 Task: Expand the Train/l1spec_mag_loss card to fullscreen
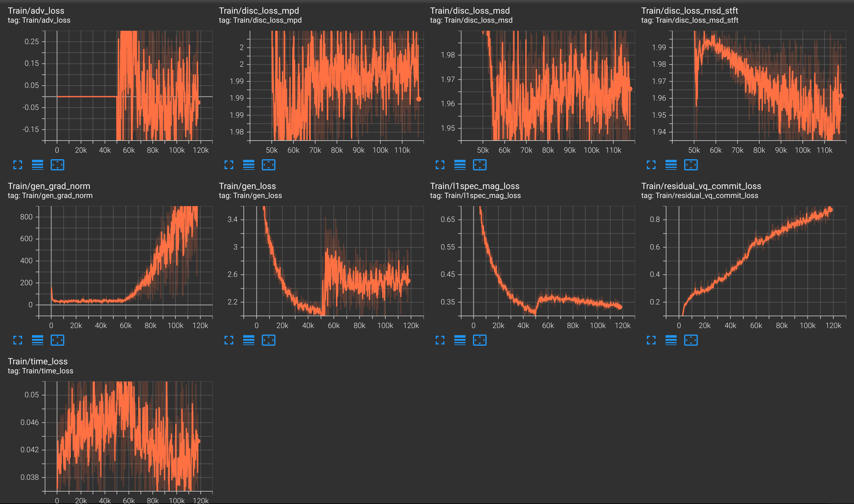click(440, 340)
